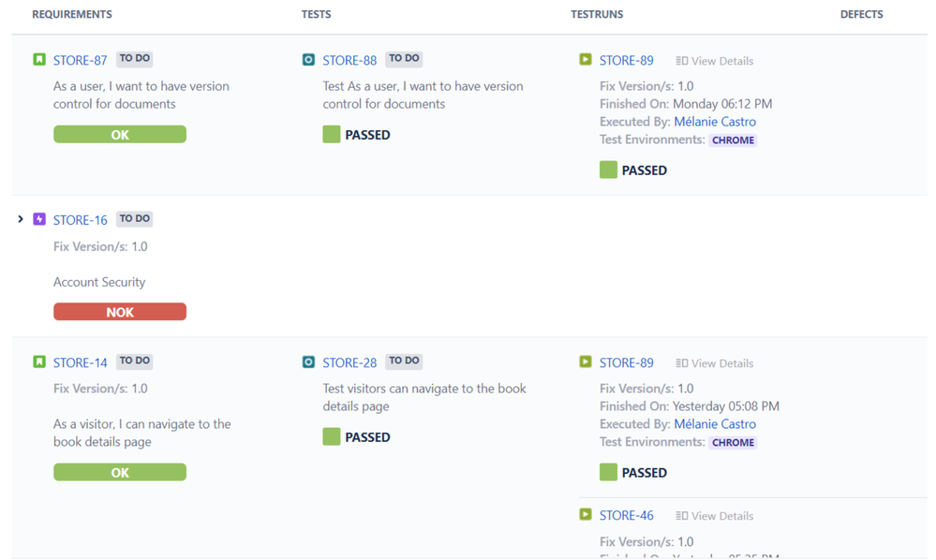
Task: View Details for test run STORE-46
Action: tap(715, 516)
